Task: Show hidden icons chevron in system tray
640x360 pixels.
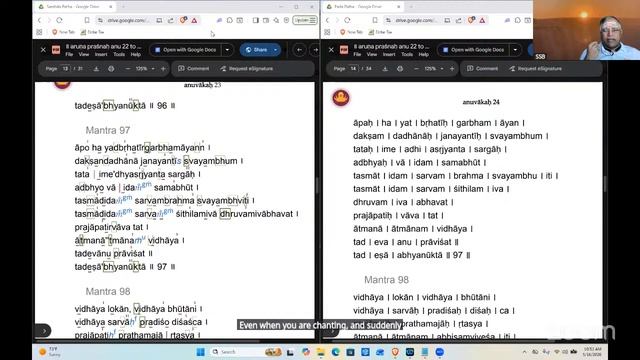Action: coord(524,352)
